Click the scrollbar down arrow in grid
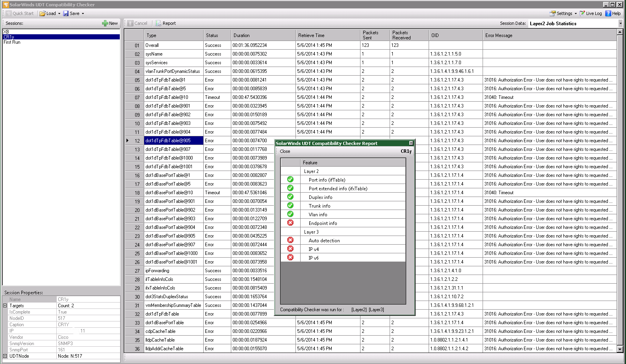626x364 pixels. [620, 349]
